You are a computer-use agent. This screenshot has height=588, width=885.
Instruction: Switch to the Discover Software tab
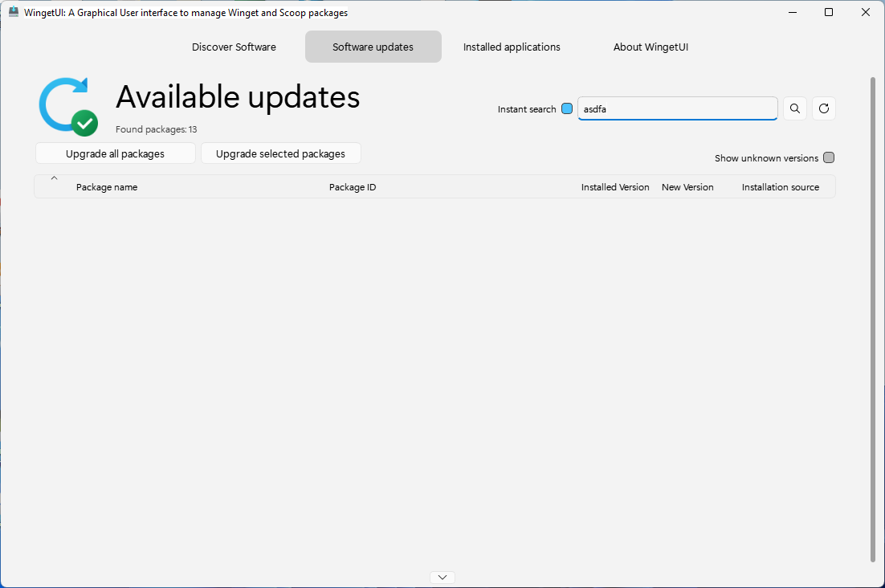[x=234, y=47]
